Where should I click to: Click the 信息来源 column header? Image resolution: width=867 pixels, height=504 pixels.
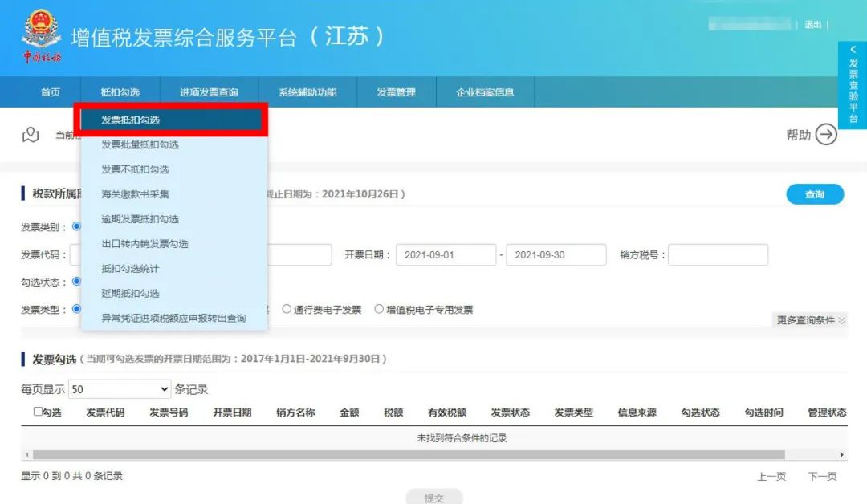[637, 413]
